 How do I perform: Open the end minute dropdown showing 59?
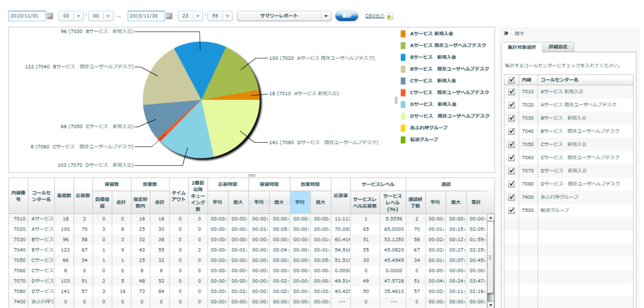pos(220,16)
